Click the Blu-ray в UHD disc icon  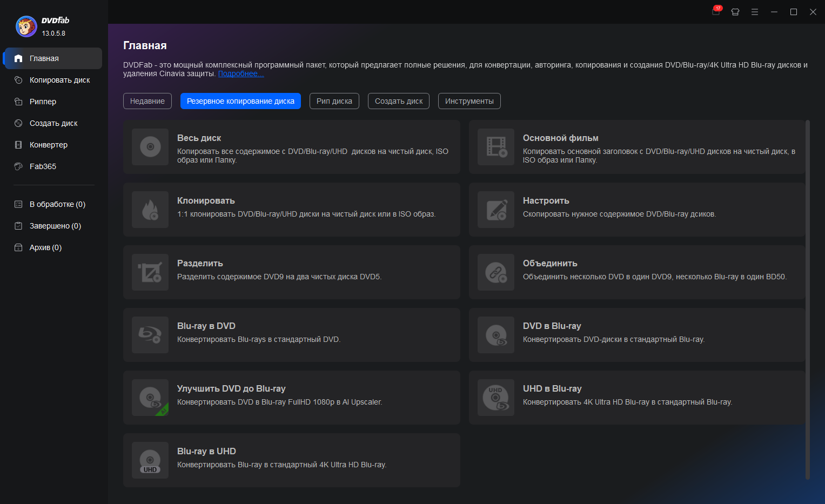pyautogui.click(x=150, y=460)
